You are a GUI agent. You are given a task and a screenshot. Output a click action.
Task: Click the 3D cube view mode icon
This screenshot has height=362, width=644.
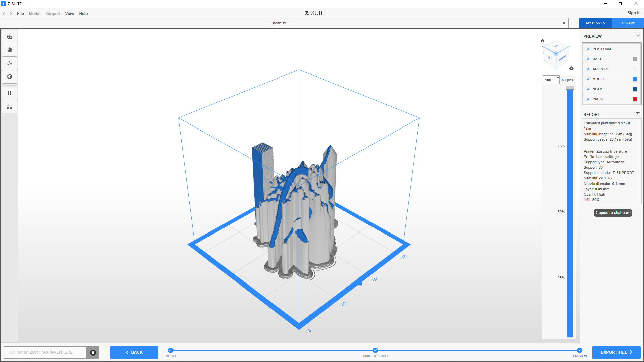coord(10,77)
